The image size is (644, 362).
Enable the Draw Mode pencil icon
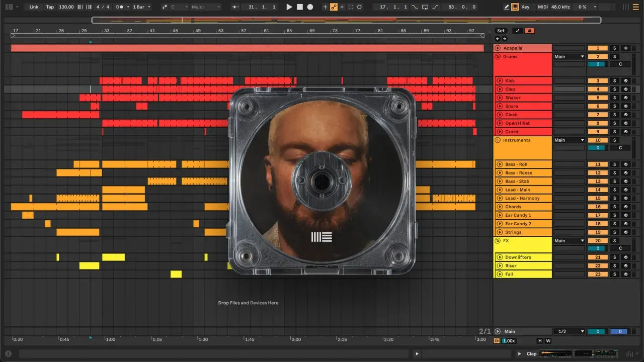point(507,7)
